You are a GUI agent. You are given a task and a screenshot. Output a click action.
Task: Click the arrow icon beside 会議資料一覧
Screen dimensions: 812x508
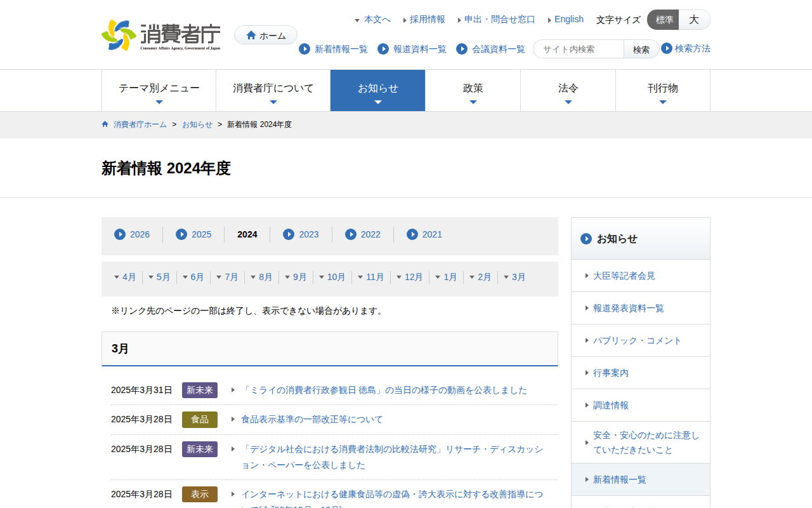pyautogui.click(x=462, y=49)
